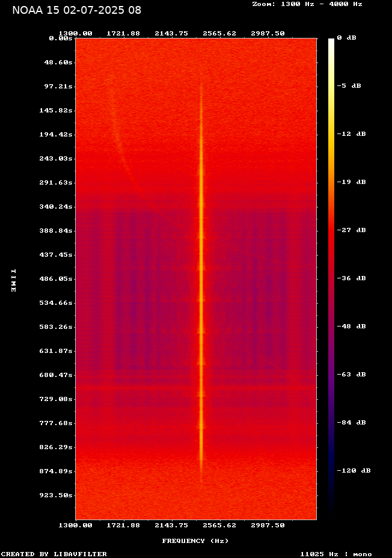Click the 48.60s time label
The image size is (392, 558).
[x=58, y=63]
